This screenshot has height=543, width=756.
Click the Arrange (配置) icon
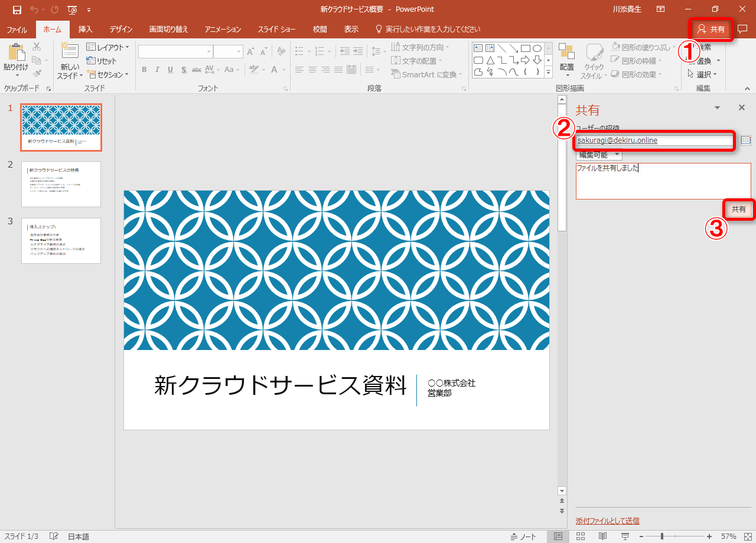[x=567, y=54]
